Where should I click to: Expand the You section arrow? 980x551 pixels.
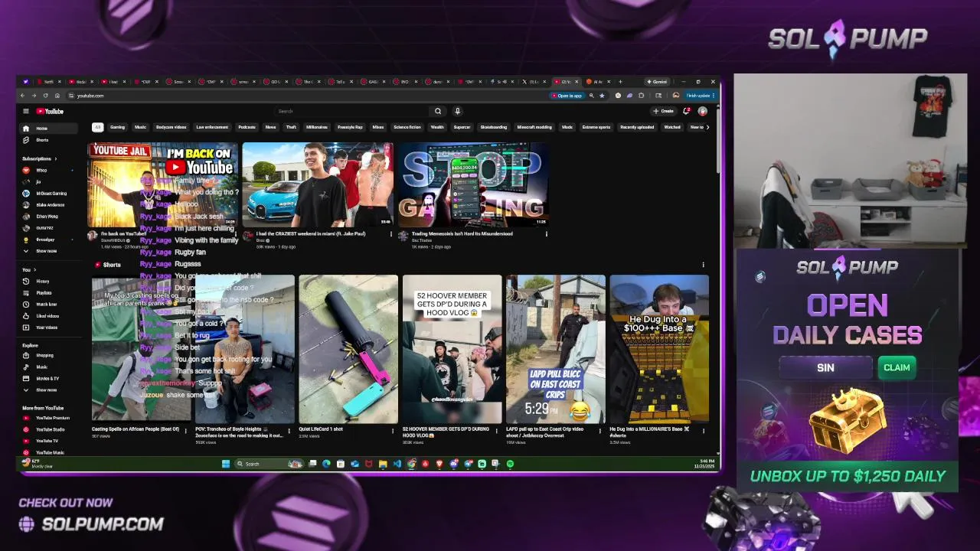coord(34,269)
